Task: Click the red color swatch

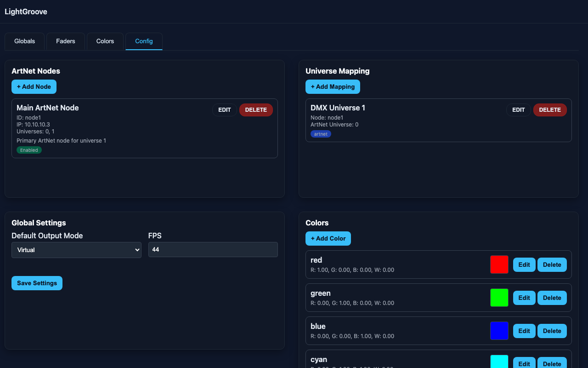Action: pos(499,264)
